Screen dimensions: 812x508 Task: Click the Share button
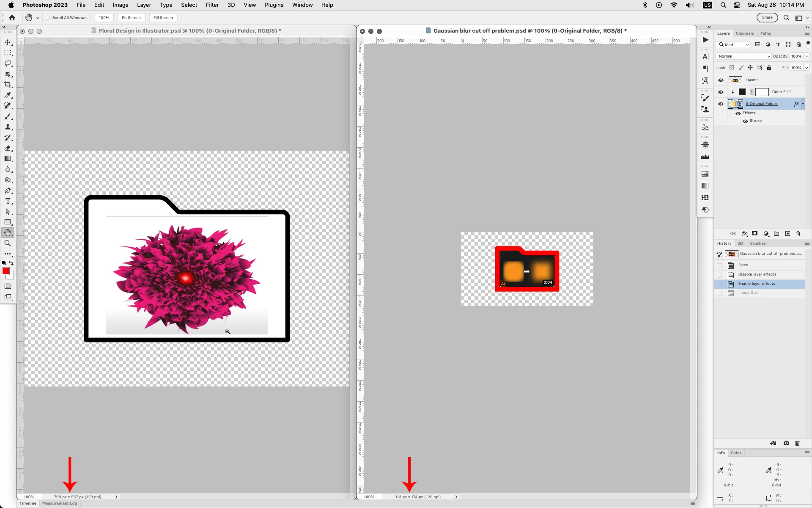(767, 17)
